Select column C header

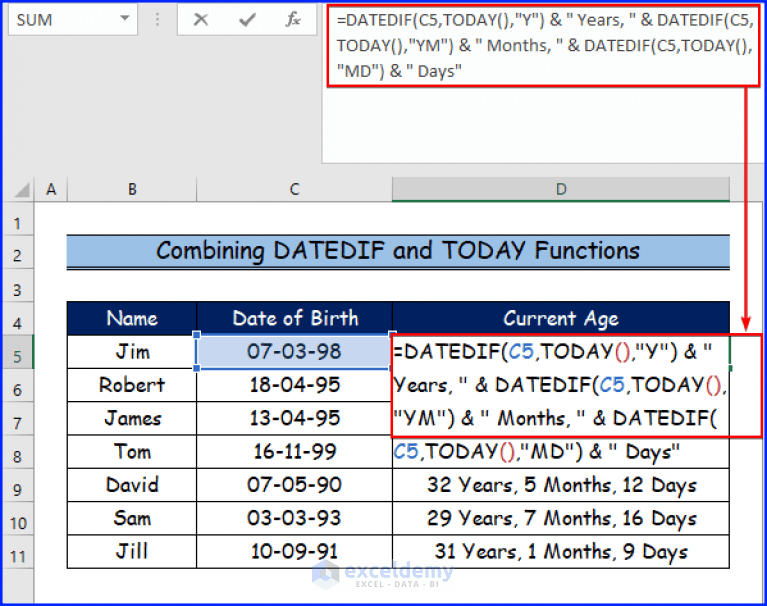(x=294, y=189)
